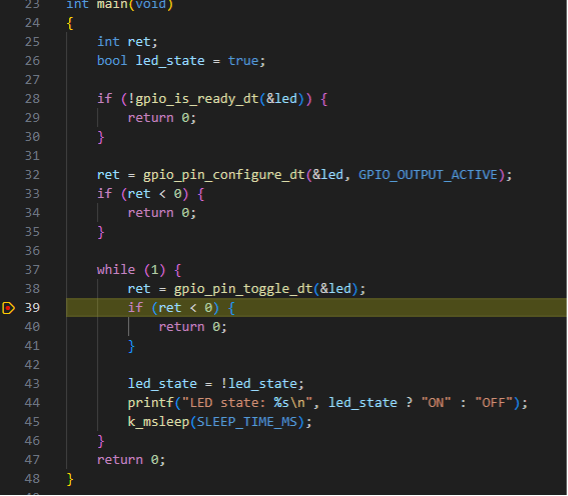Click the "LED state: %s\n" string literal
The image size is (568, 496).
[x=247, y=403]
